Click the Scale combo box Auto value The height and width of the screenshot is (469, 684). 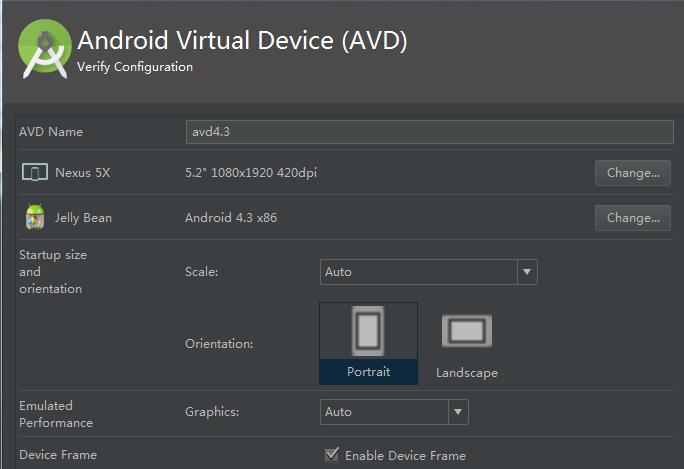(419, 271)
